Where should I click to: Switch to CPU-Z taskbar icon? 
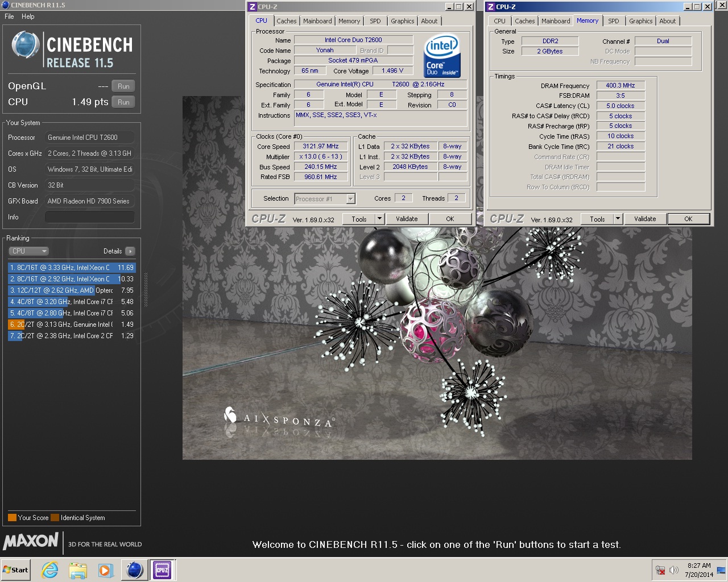pyautogui.click(x=162, y=569)
